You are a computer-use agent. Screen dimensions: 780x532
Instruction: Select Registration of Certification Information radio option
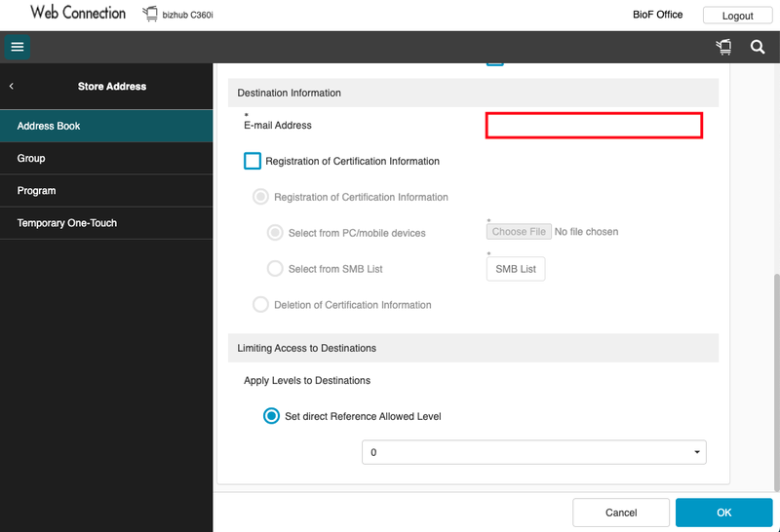260,197
